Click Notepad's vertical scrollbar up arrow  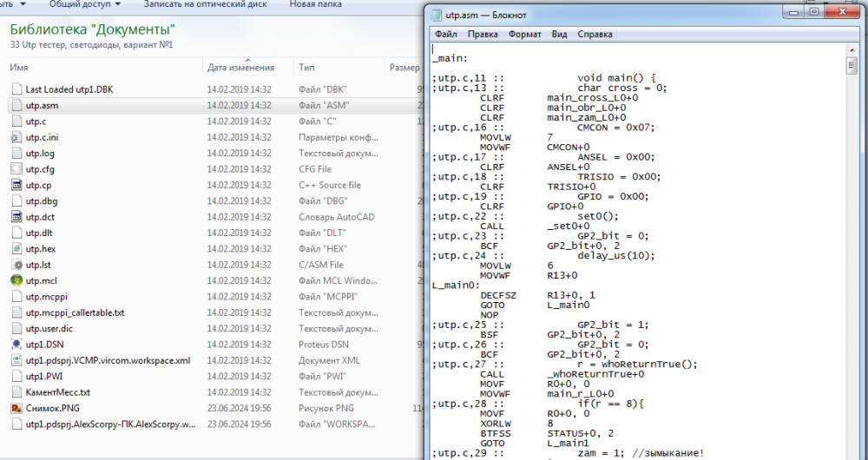(x=852, y=50)
